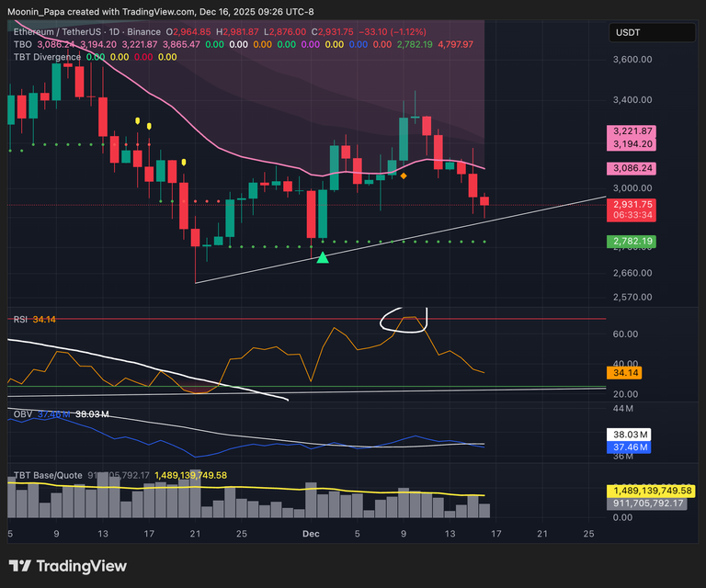This screenshot has width=706, height=588.
Task: Click the OBV indicator pane label
Action: click(21, 414)
